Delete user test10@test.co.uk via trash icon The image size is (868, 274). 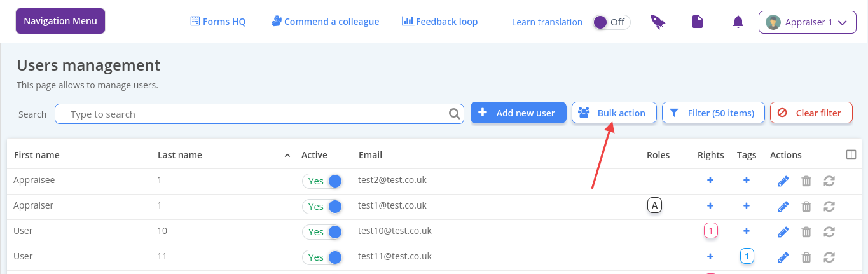[806, 232]
